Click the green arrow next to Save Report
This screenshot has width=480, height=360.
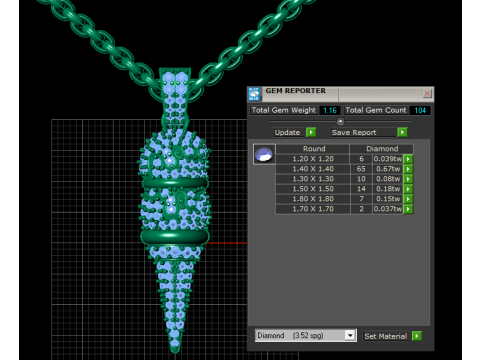click(x=402, y=132)
